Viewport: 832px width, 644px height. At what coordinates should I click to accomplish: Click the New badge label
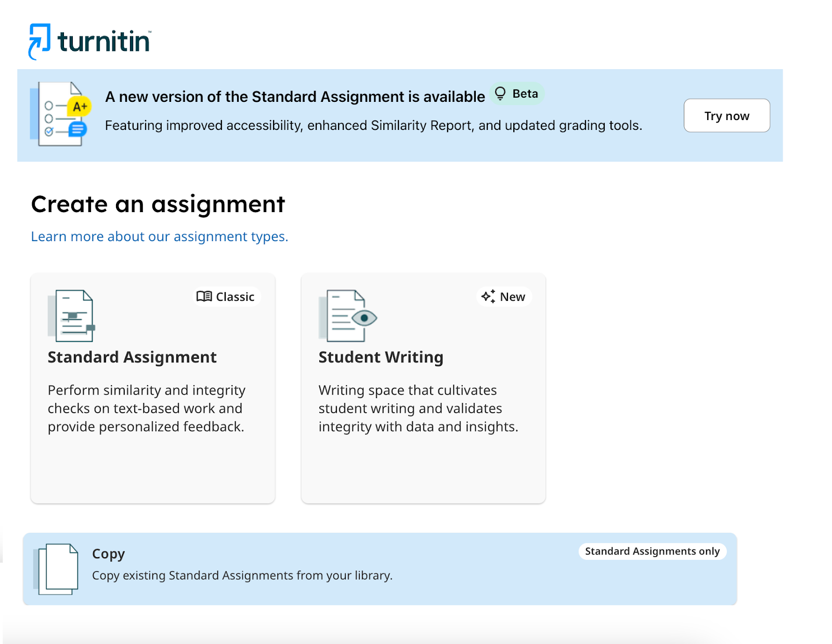pos(512,297)
